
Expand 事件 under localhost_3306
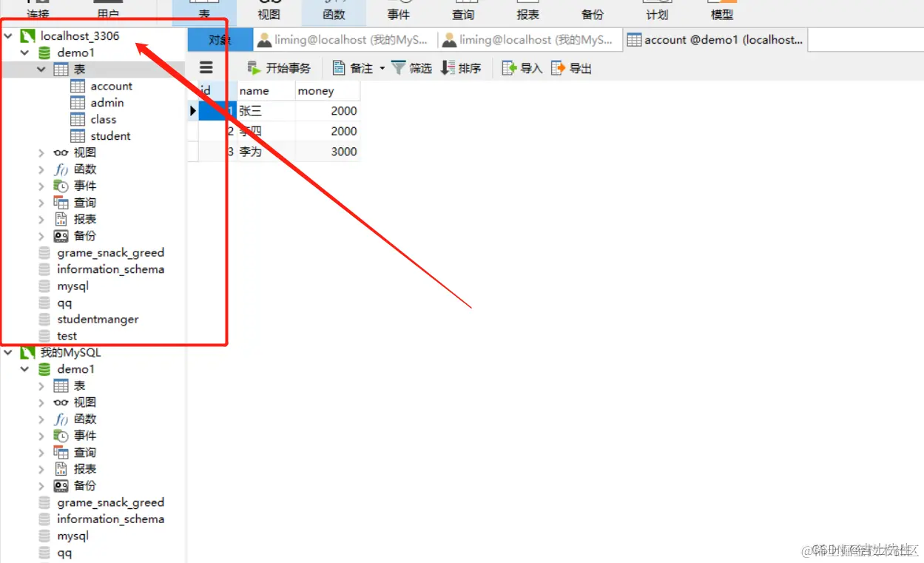click(41, 186)
